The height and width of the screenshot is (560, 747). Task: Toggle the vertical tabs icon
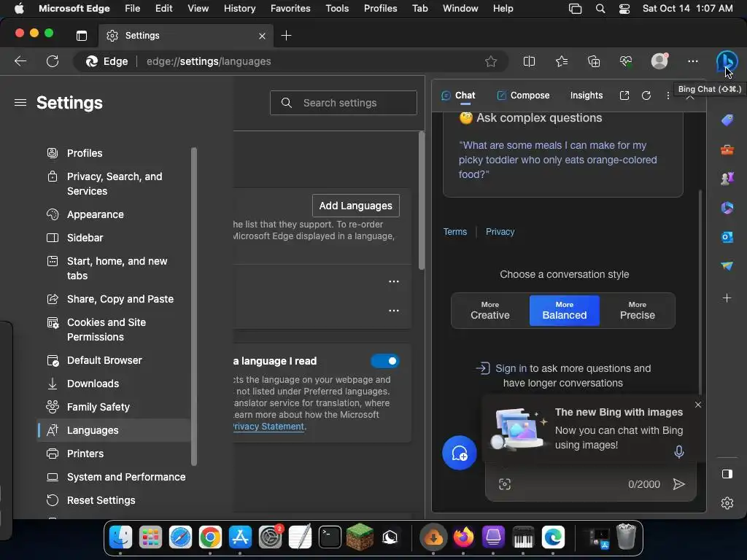pyautogui.click(x=82, y=36)
